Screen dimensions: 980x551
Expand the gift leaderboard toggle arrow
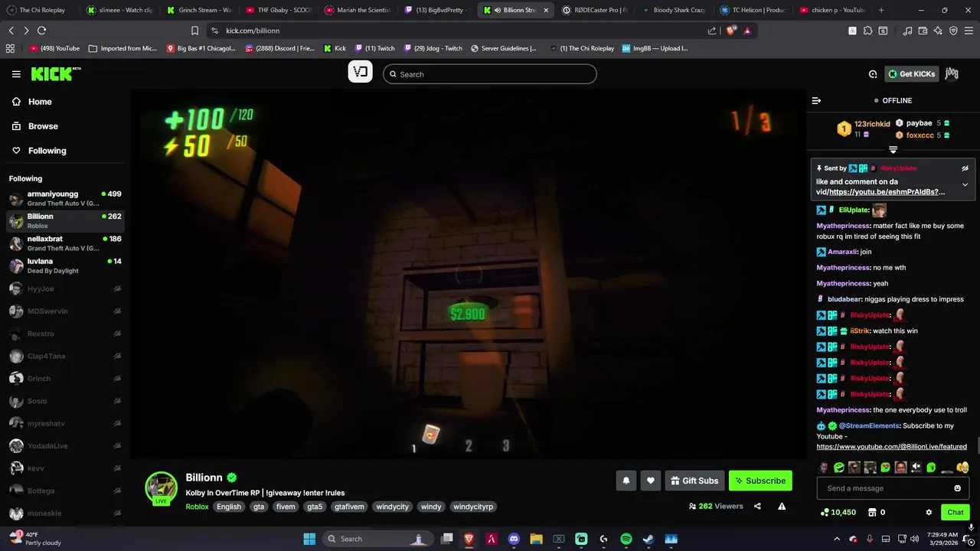coord(893,150)
